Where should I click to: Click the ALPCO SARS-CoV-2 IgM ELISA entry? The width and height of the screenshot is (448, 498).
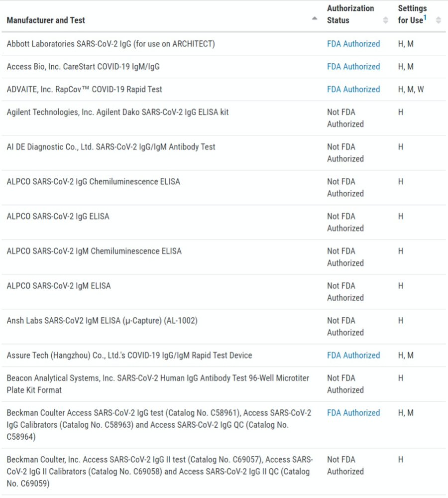59,286
